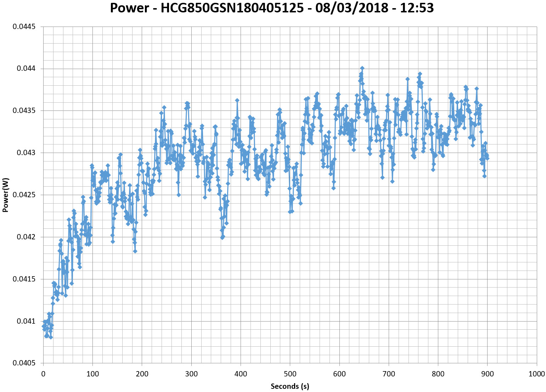Click the lowest data point near 0 seconds
This screenshot has width=546, height=392.
coord(51,337)
